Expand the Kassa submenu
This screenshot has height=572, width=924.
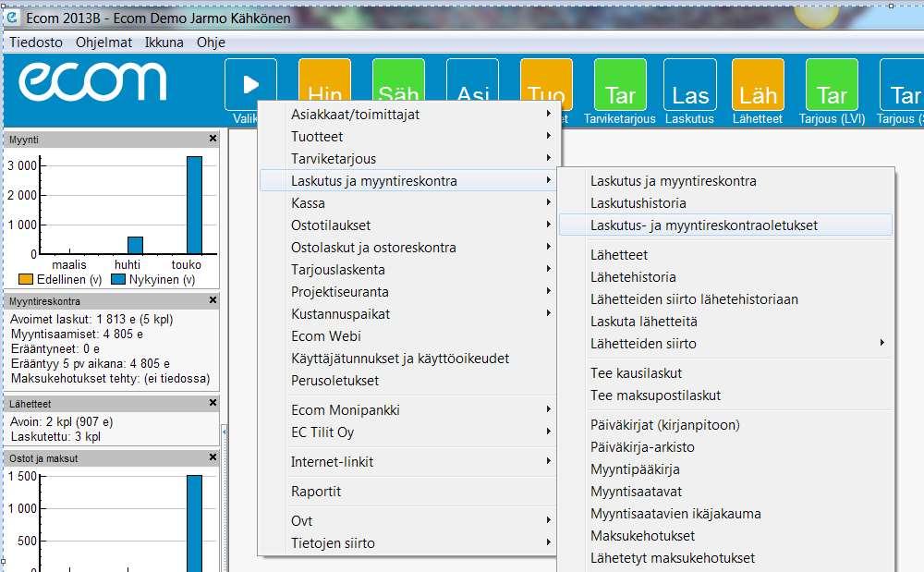pyautogui.click(x=408, y=203)
